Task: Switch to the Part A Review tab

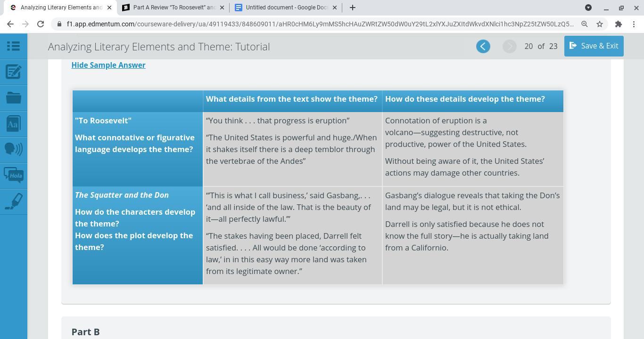Action: (174, 8)
